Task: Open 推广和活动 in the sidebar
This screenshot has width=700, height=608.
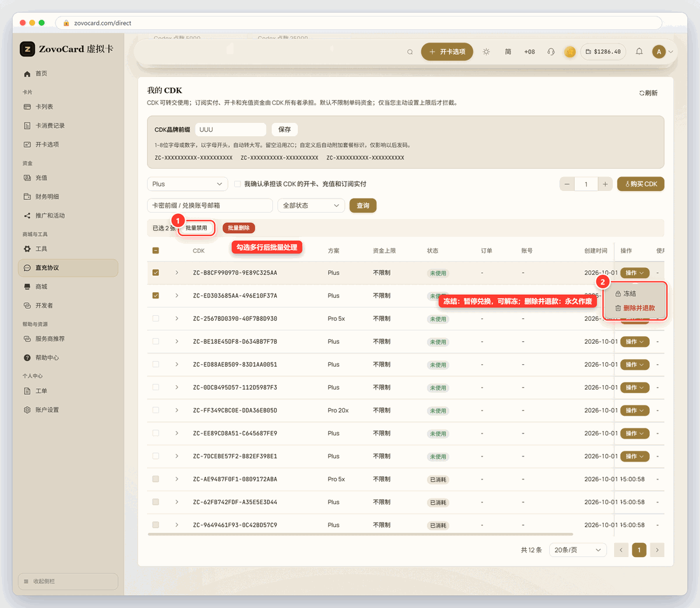Action: (68, 215)
